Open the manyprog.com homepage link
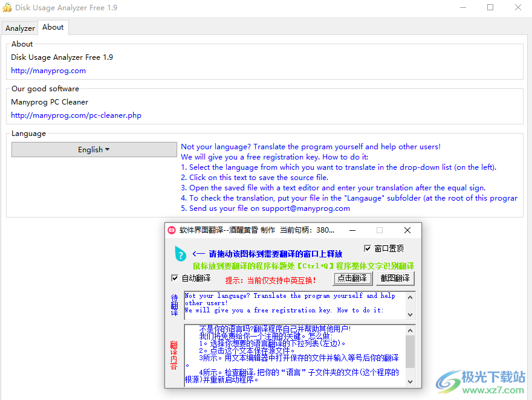The image size is (532, 400). [48, 71]
